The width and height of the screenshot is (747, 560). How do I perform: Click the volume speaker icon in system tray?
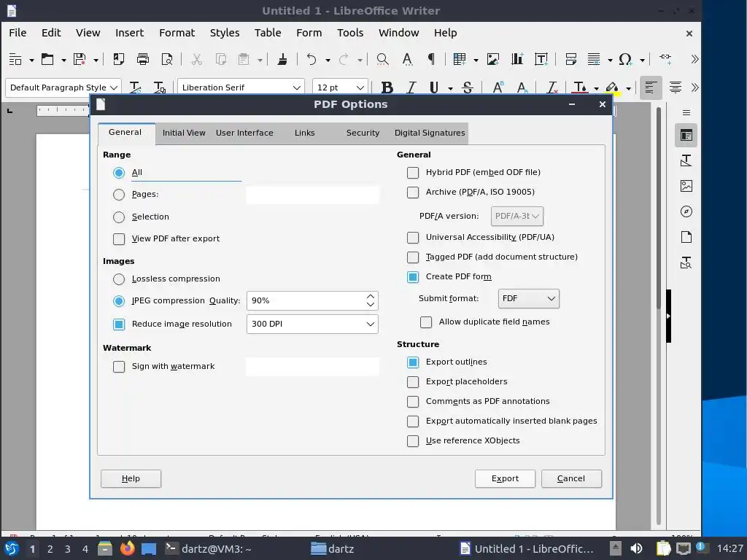coord(636,548)
